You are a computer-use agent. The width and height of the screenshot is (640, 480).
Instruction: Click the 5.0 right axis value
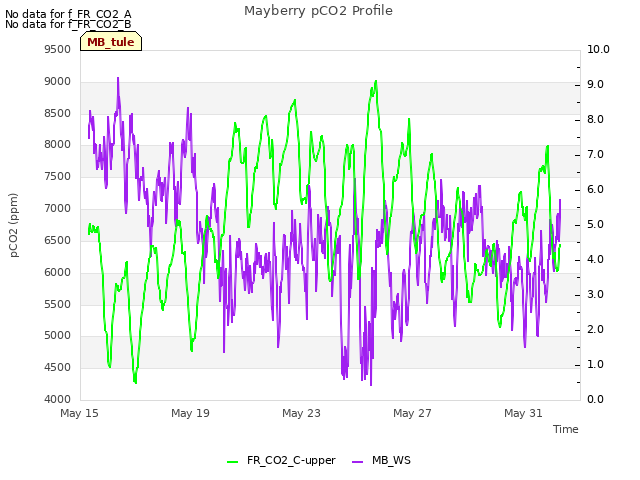click(595, 224)
